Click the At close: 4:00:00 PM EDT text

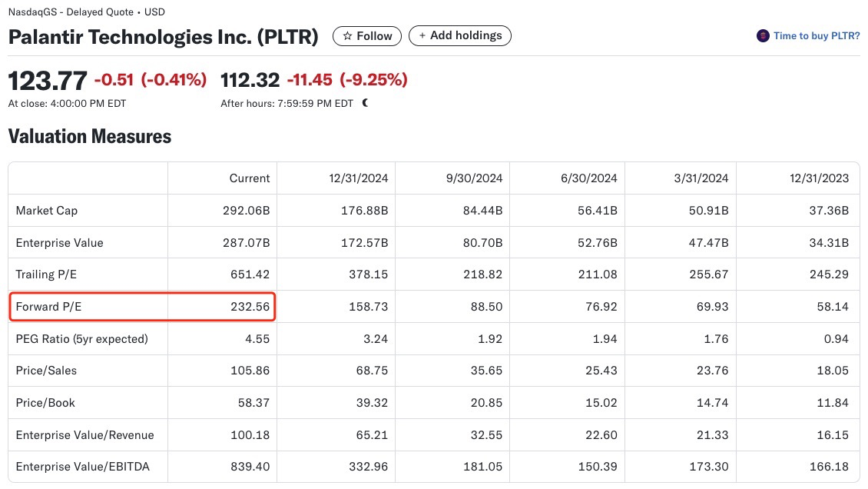[67, 104]
